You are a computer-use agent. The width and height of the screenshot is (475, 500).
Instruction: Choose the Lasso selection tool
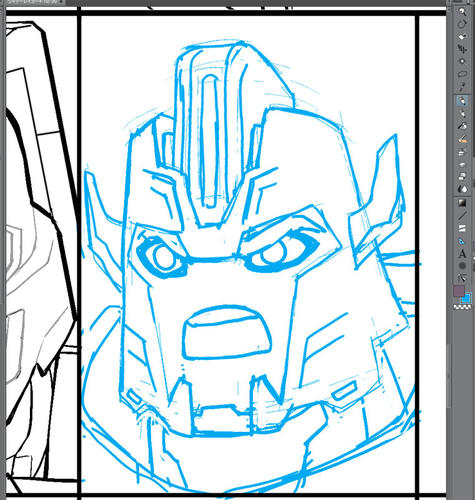point(462,74)
